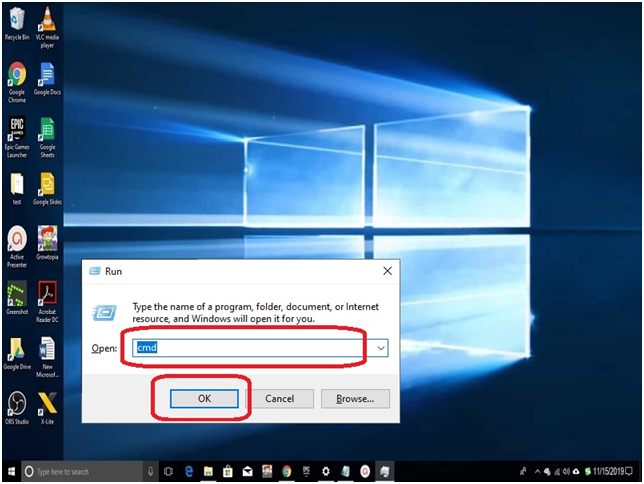Select the Epic Games Launcher desktop icon
644x484 pixels.
[x=17, y=137]
